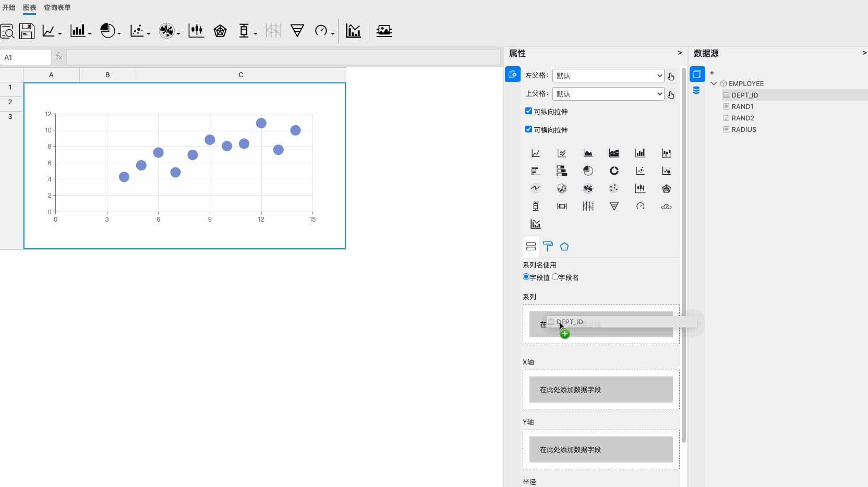Choose donut chart in the properties grid
Screen dimensions: 868x487
(614, 171)
